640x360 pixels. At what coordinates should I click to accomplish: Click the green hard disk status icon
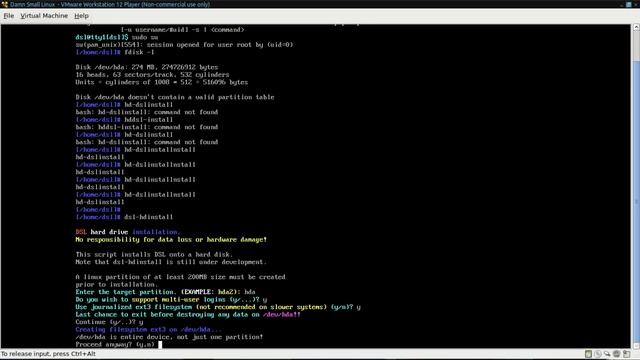click(x=588, y=354)
